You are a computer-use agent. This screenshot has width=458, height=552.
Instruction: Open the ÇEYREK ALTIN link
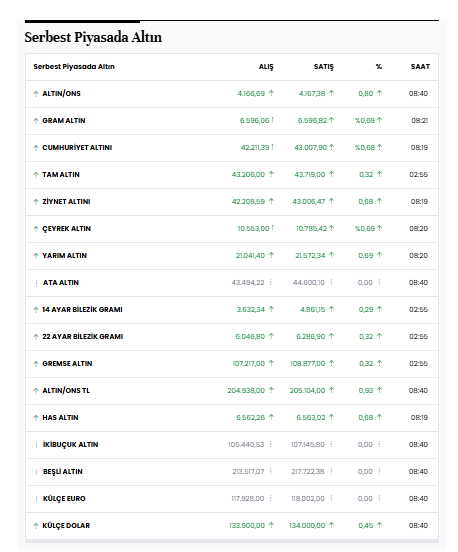[67, 229]
